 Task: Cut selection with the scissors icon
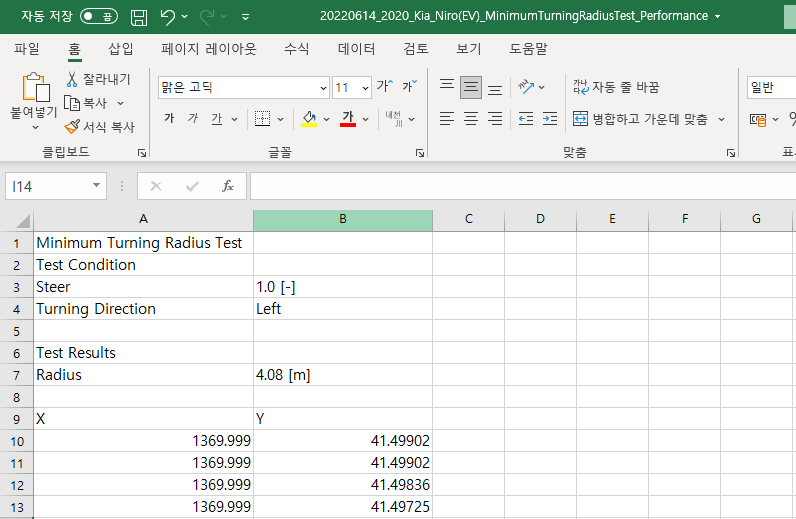tap(72, 79)
